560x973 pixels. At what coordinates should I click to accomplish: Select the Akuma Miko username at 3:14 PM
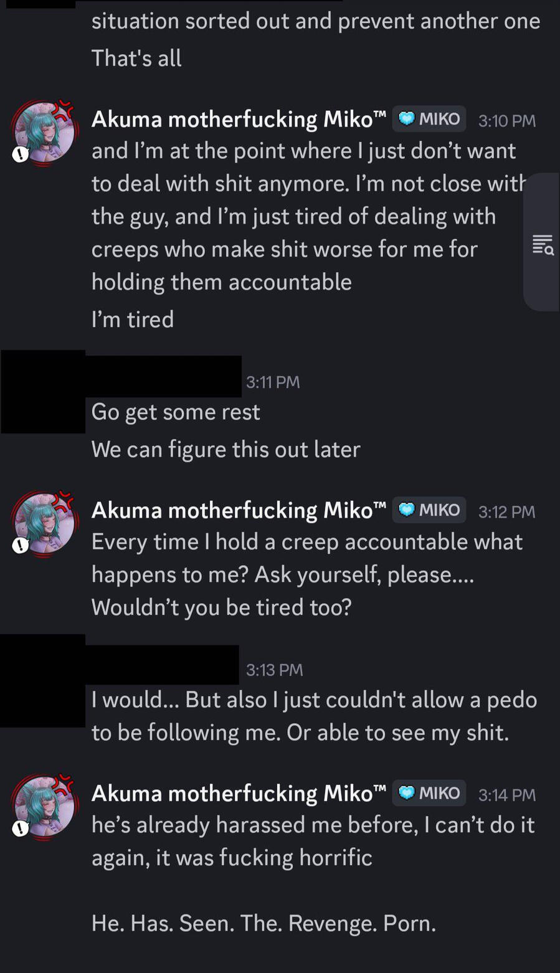(239, 793)
